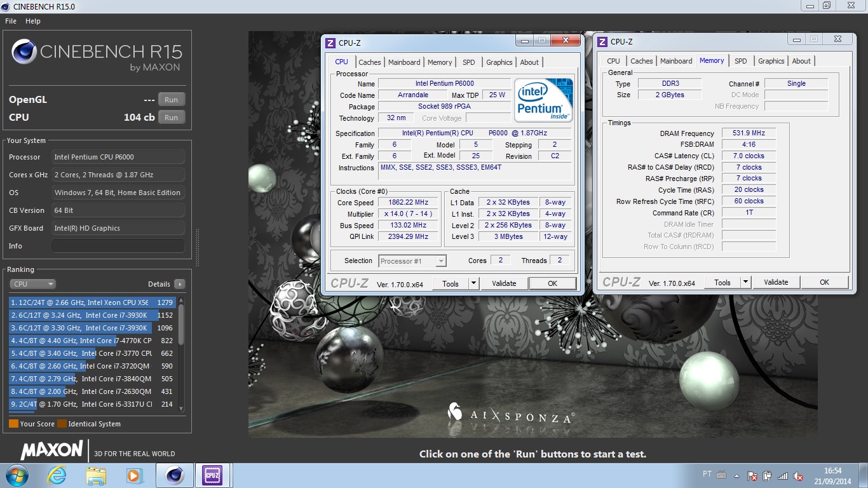The image size is (868, 488).
Task: Click the Multiplier value x 14.0 (7 - 14)
Action: click(x=409, y=214)
